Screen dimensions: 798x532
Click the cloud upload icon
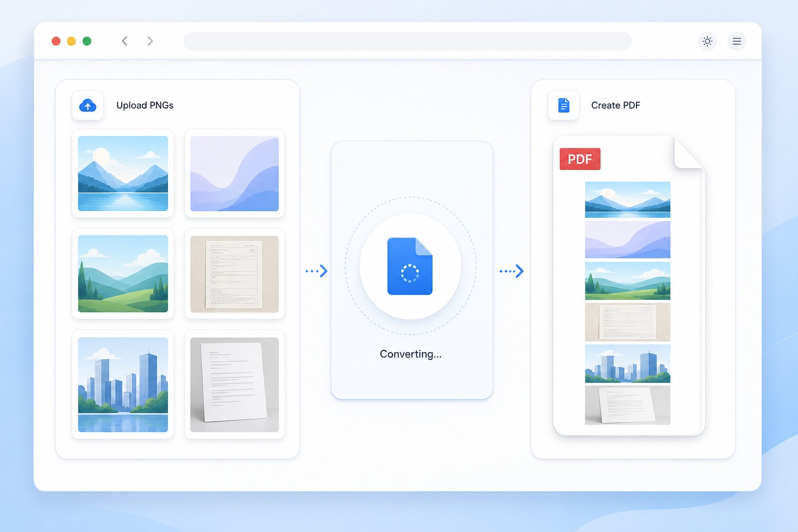click(88, 105)
